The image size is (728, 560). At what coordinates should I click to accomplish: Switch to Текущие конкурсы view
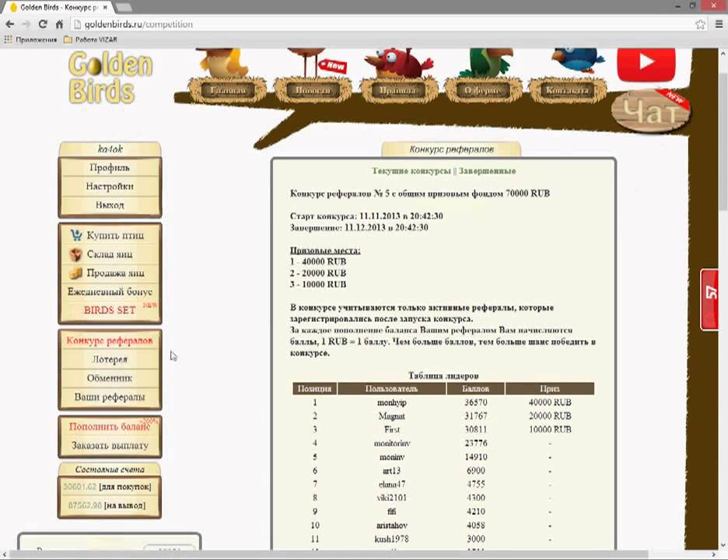(411, 171)
